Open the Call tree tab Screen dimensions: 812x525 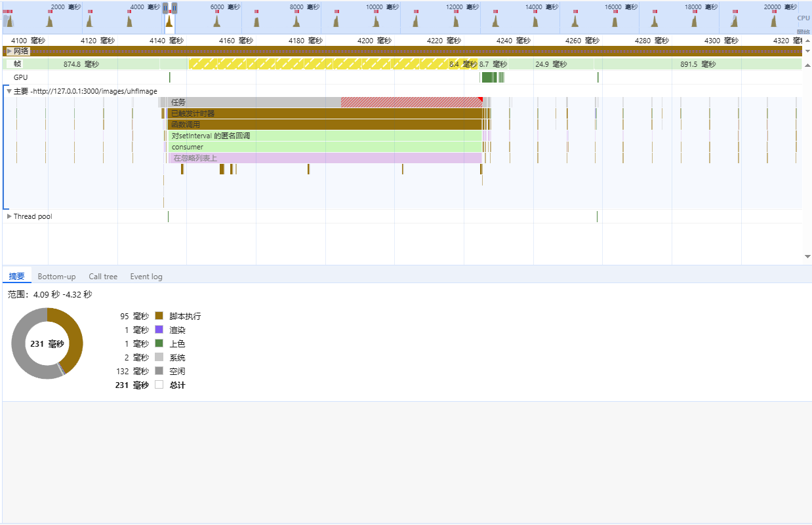[103, 277]
